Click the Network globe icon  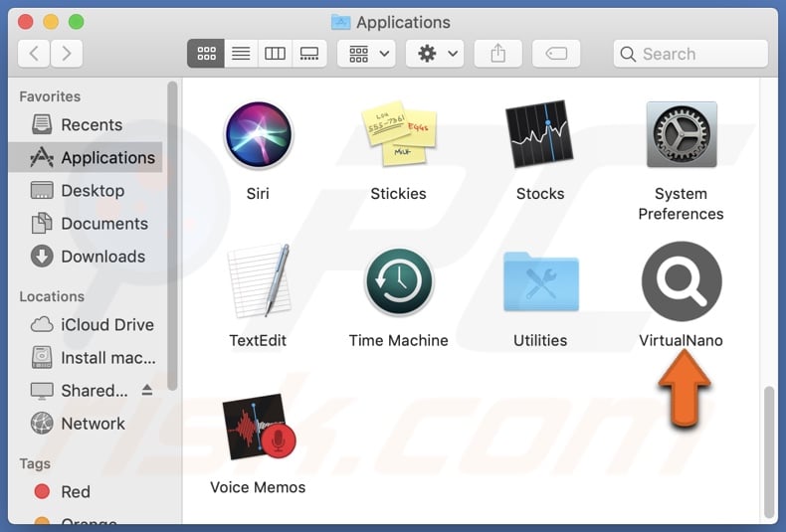point(42,424)
